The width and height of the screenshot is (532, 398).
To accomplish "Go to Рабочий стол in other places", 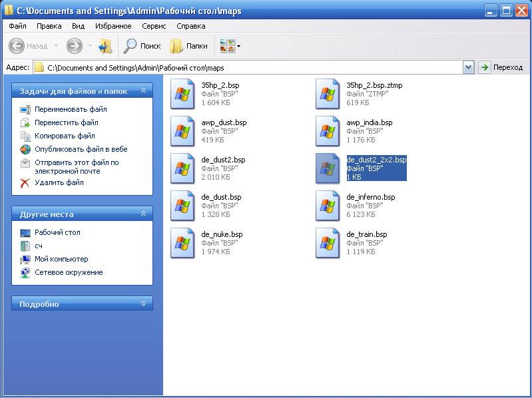I will pos(57,232).
